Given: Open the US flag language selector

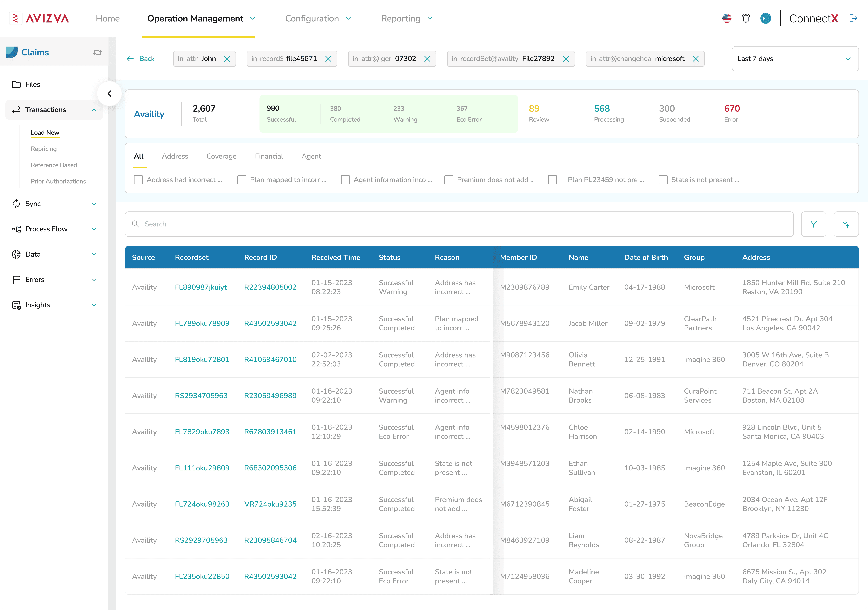Looking at the screenshot, I should pos(727,19).
